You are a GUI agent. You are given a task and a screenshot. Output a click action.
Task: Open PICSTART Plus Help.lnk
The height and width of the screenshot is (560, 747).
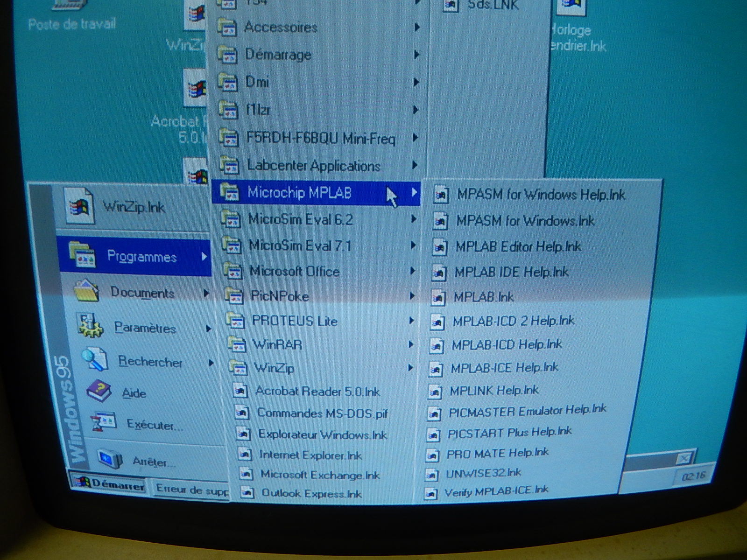coord(511,433)
